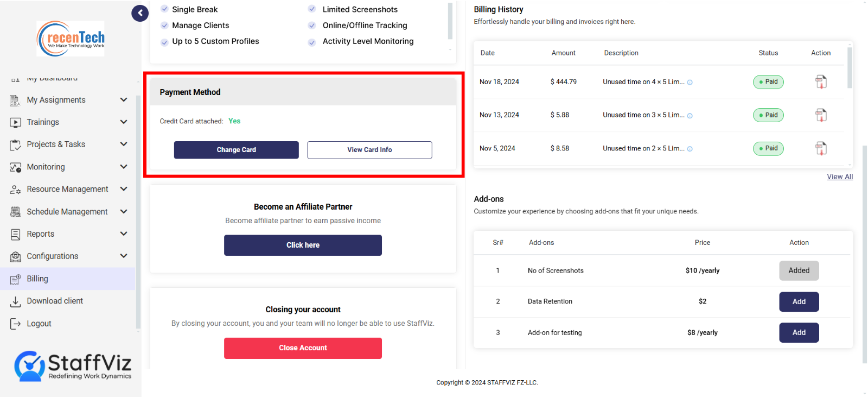Click the Monitoring sidebar icon

point(15,167)
